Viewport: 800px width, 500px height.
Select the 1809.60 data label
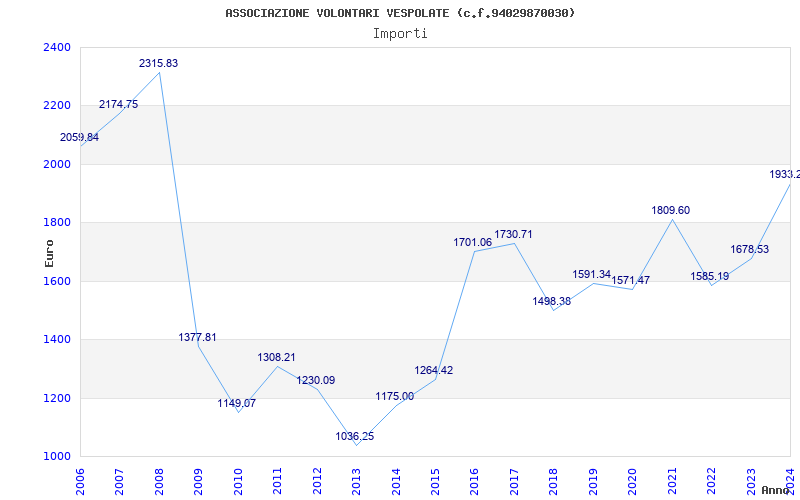tap(670, 210)
